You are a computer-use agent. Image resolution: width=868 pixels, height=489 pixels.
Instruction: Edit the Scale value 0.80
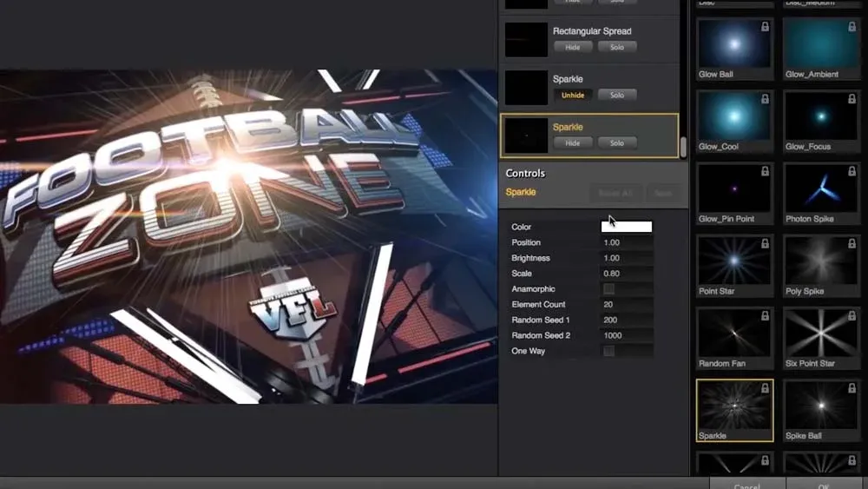tap(627, 274)
